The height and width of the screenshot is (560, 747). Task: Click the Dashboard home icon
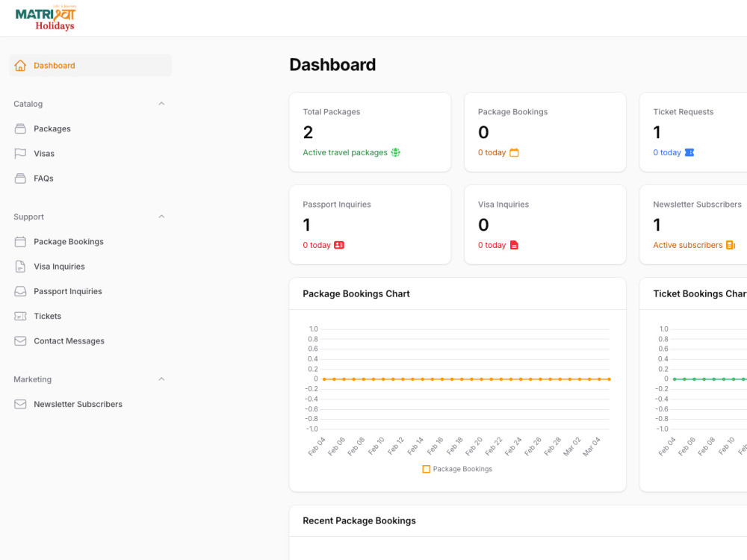click(20, 65)
